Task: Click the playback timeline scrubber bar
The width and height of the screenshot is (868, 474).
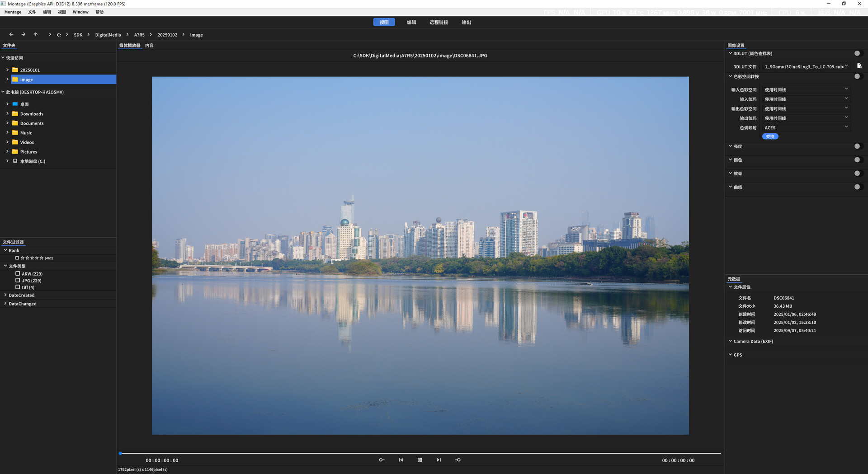Action: coord(420,453)
